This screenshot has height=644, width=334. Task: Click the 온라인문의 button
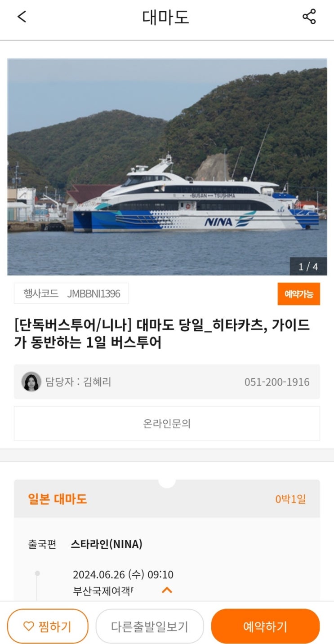click(167, 423)
